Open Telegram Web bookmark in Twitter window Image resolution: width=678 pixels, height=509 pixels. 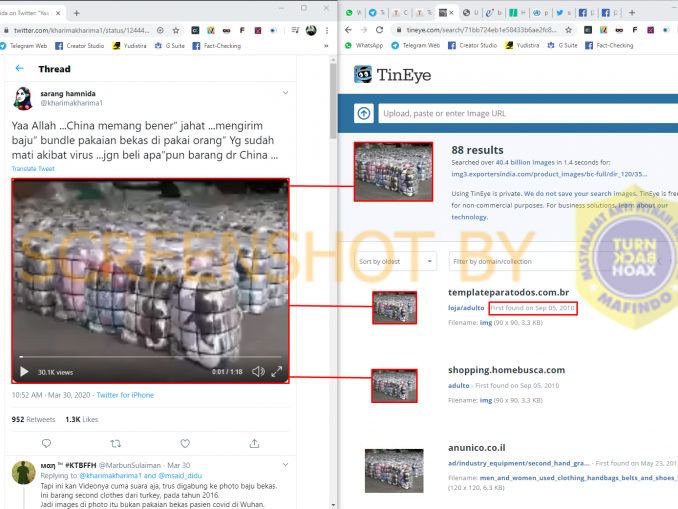click(x=24, y=46)
